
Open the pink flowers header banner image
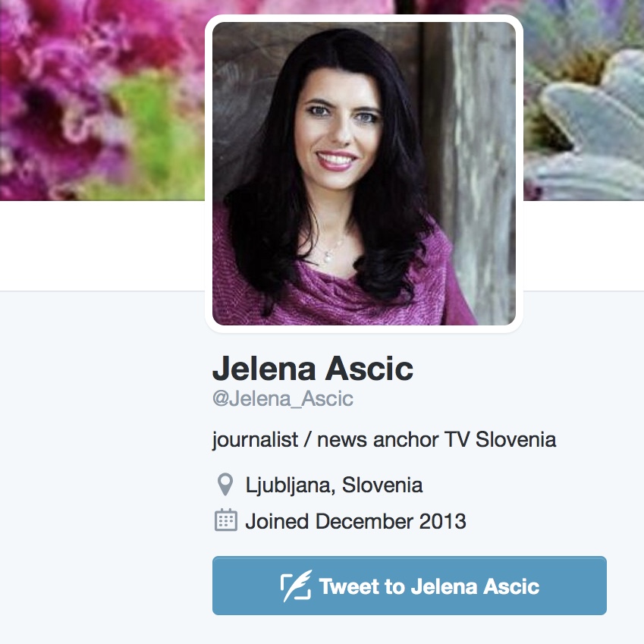click(102, 100)
